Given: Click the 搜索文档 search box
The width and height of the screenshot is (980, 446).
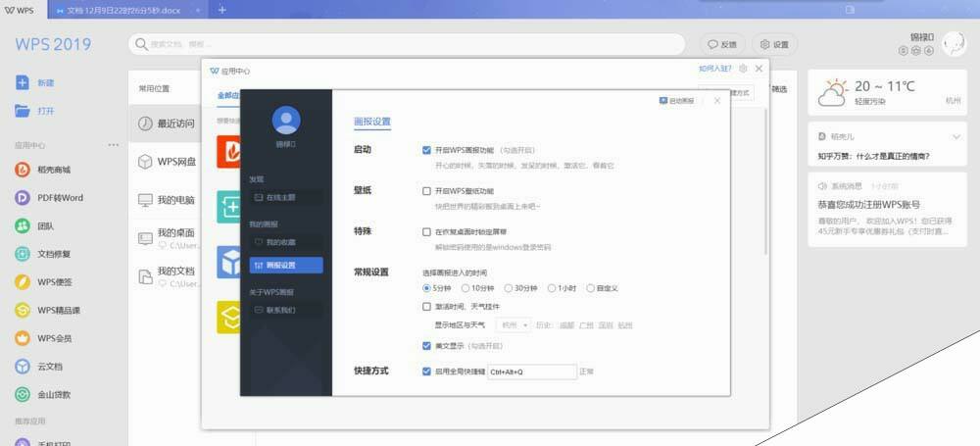Looking at the screenshot, I should pos(407,44).
